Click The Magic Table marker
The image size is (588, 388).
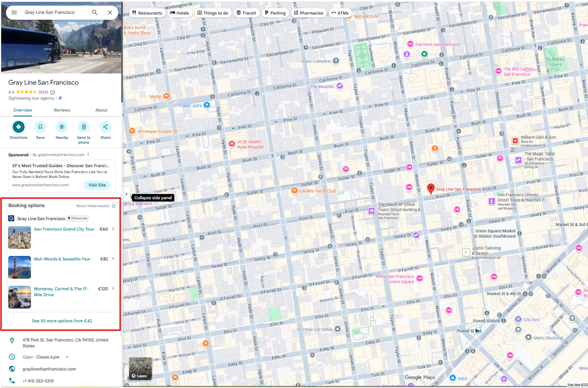pyautogui.click(x=519, y=160)
